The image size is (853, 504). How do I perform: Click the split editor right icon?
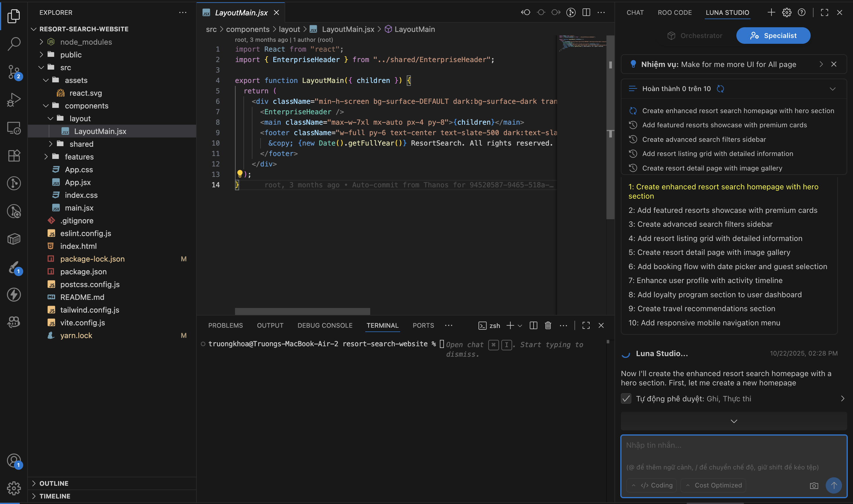point(586,12)
